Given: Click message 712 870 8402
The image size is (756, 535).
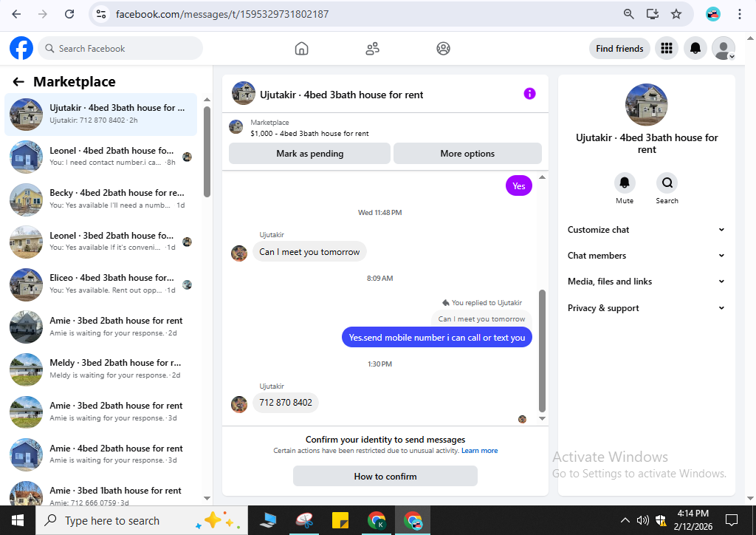Looking at the screenshot, I should pos(286,402).
